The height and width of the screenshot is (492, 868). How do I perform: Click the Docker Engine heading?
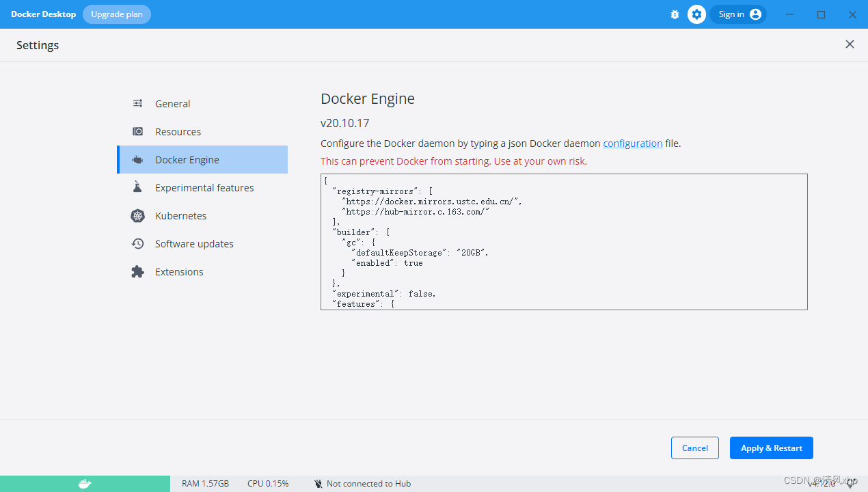[368, 99]
